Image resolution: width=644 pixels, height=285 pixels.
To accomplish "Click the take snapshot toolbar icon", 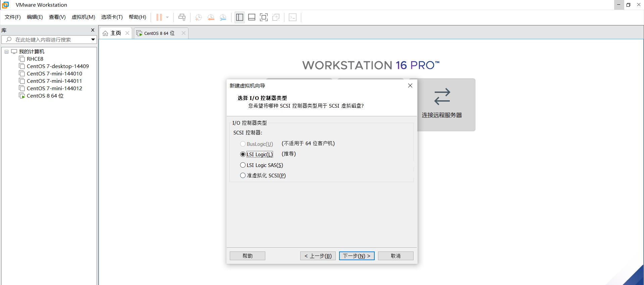I will tap(199, 17).
